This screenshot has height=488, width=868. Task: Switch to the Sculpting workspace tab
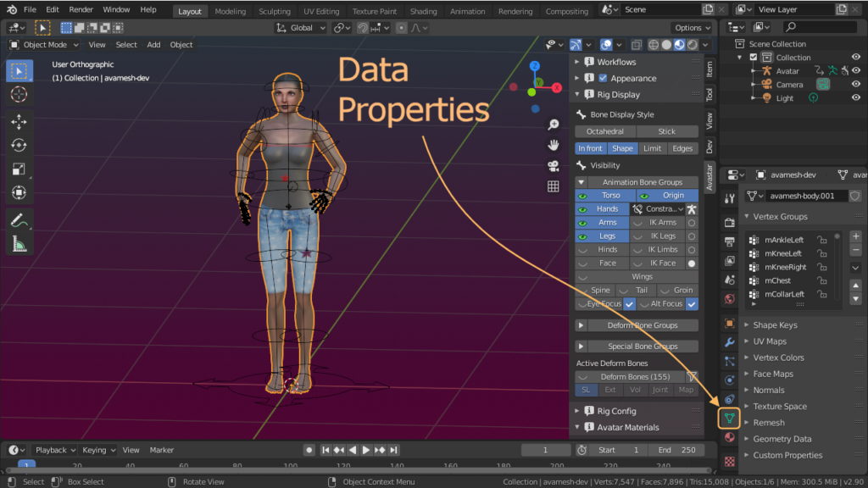click(x=275, y=12)
